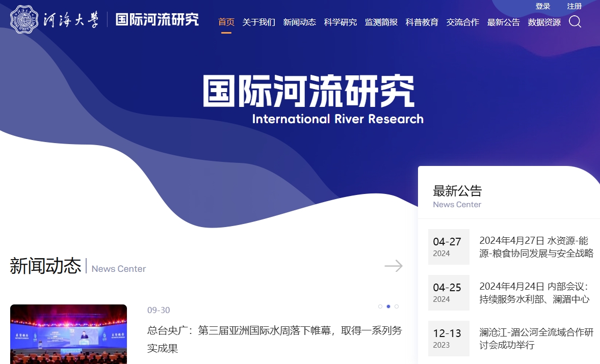The height and width of the screenshot is (364, 600).
Task: Select the first carousel dot indicator
Action: click(380, 306)
